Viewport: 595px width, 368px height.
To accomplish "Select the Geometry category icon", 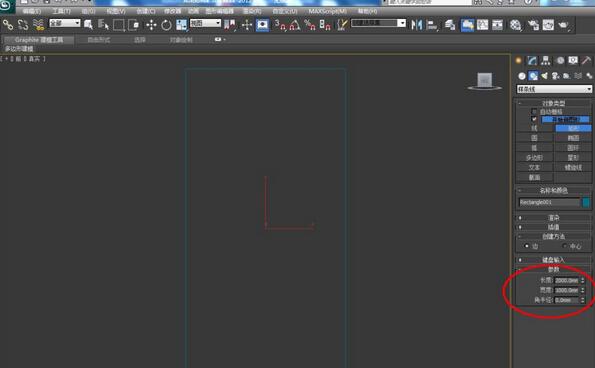I will 522,76.
